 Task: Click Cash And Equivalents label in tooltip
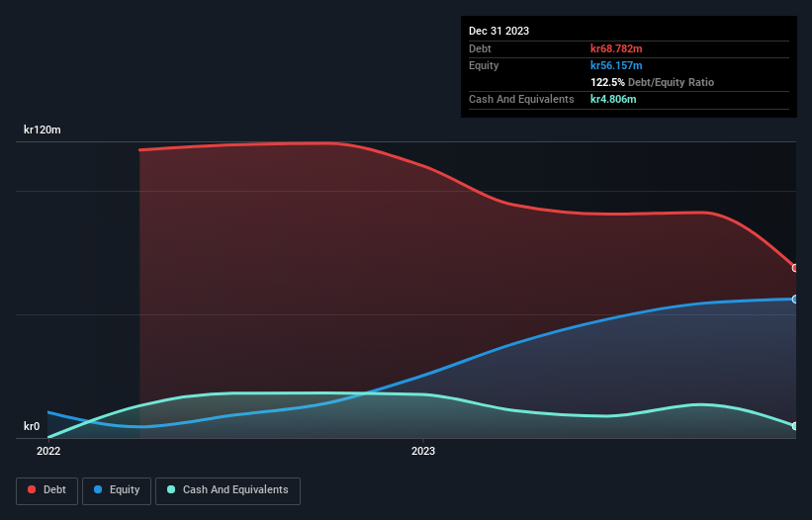(x=521, y=99)
